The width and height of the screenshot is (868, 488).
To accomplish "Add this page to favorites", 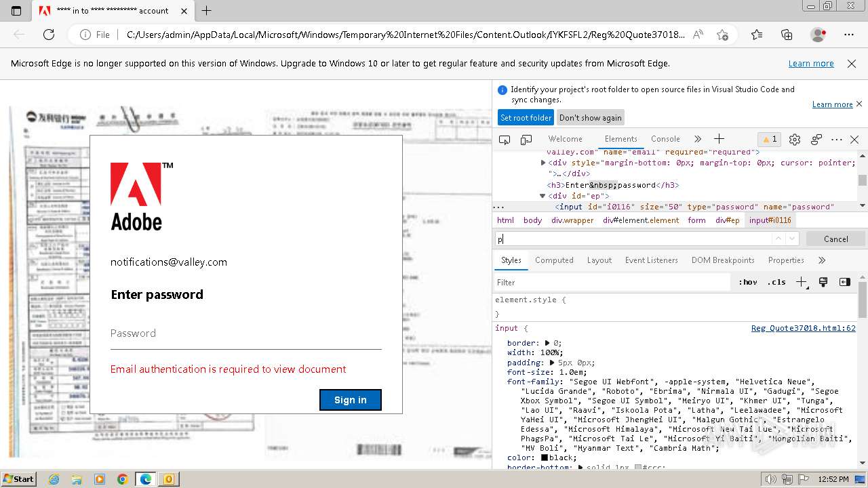I will 723,35.
